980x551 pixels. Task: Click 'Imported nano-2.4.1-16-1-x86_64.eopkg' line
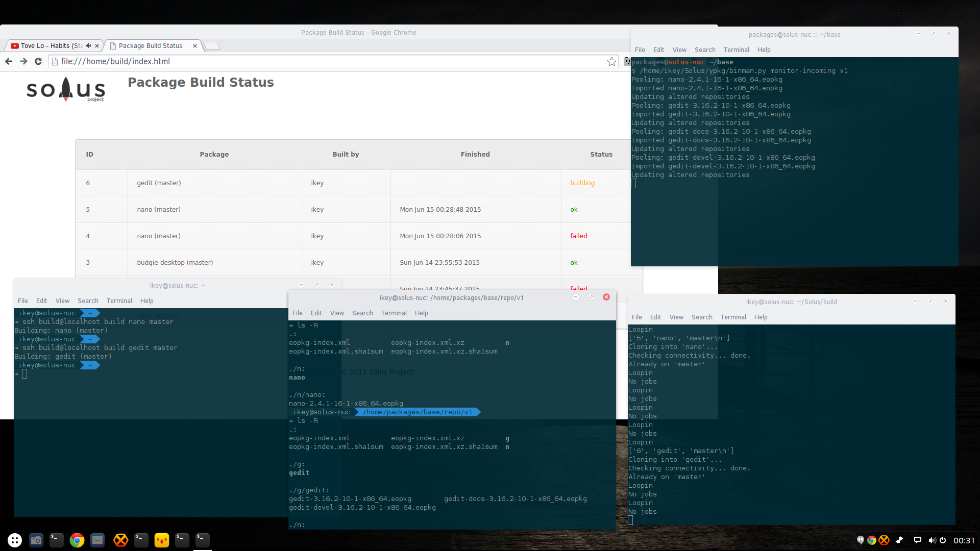(x=707, y=88)
